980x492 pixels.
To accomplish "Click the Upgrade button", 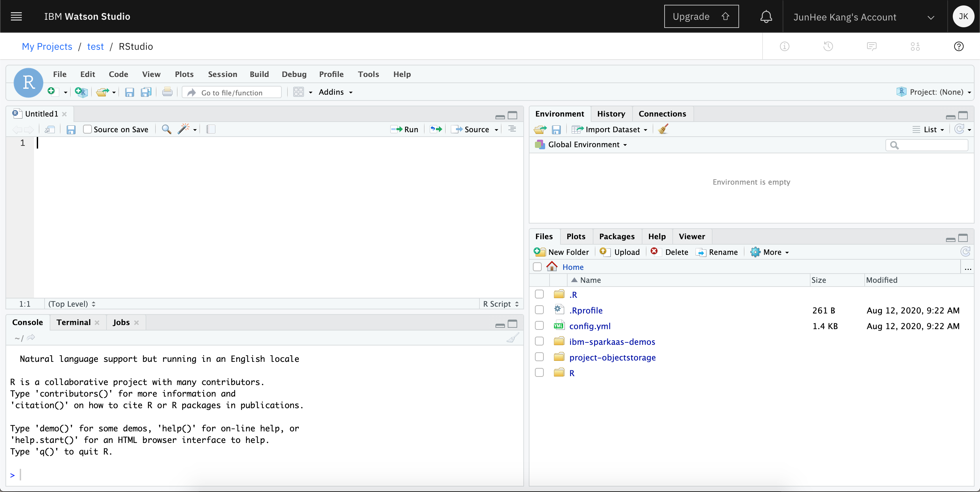I will click(x=701, y=17).
